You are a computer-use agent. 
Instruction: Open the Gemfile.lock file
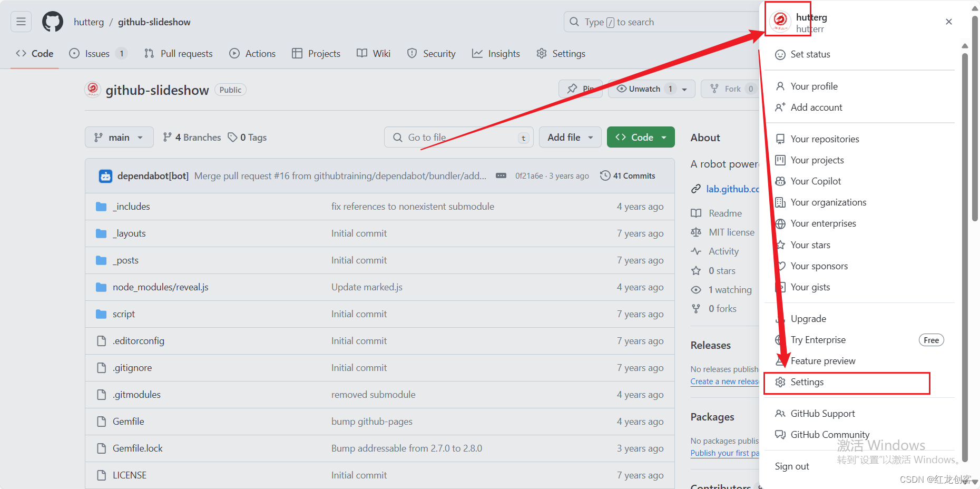pos(138,448)
